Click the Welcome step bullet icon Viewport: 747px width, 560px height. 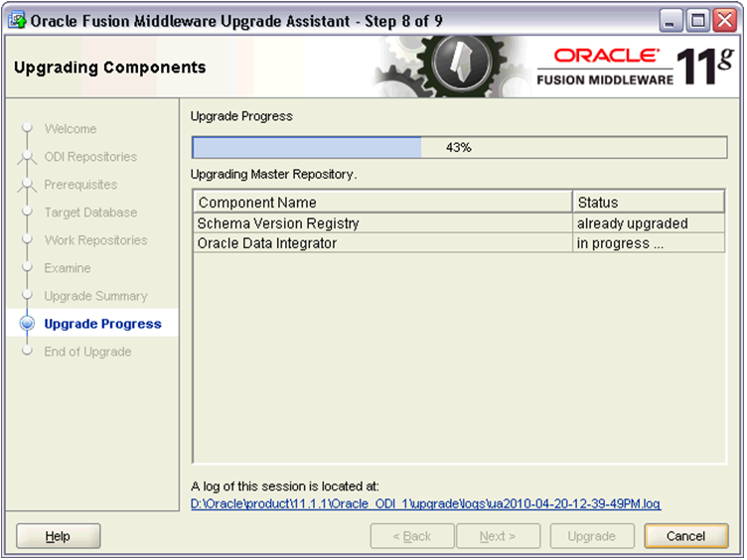tap(27, 127)
